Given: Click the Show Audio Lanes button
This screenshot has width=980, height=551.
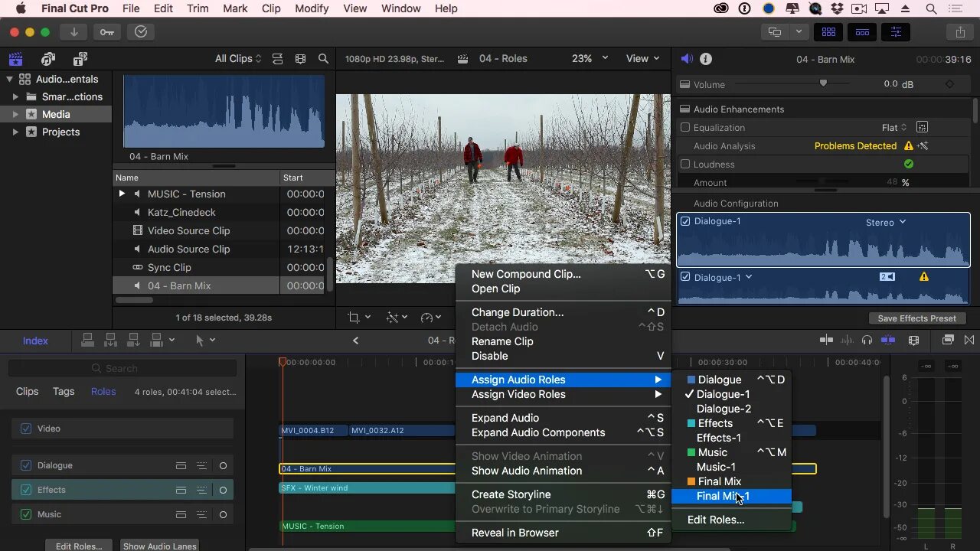Looking at the screenshot, I should (x=160, y=546).
